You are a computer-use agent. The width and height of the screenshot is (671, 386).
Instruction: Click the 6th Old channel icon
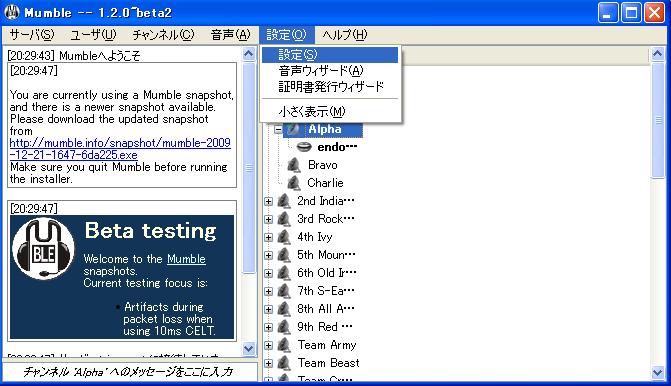coord(284,273)
